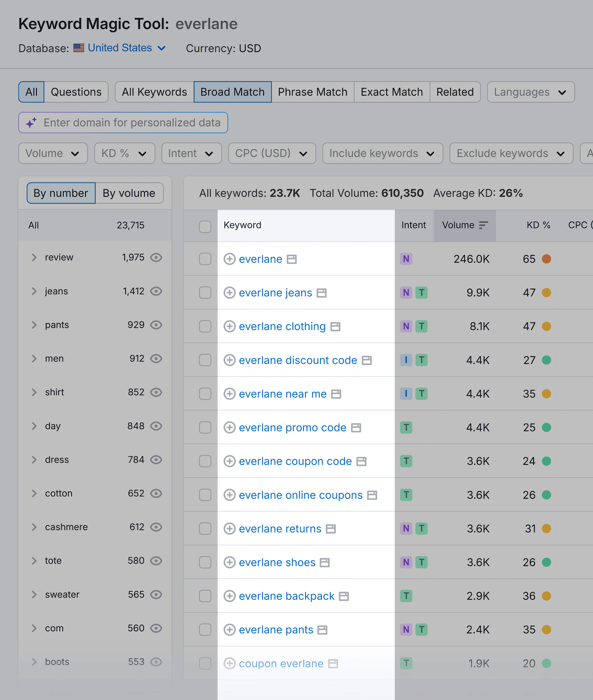
Task: Open Include keywords dropdown
Action: click(x=383, y=153)
